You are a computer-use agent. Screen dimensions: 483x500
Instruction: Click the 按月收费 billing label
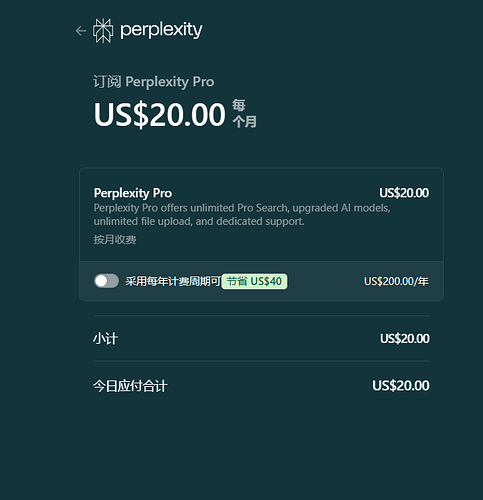point(115,239)
